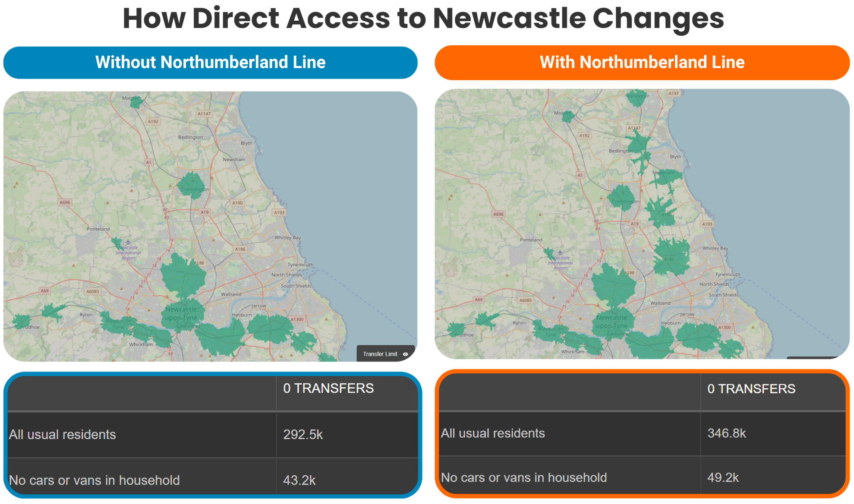Click the A197 road shield on the right map

673,93
